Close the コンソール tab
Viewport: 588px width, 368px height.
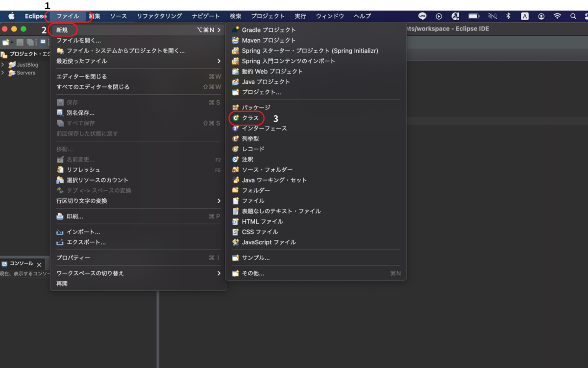(39, 264)
